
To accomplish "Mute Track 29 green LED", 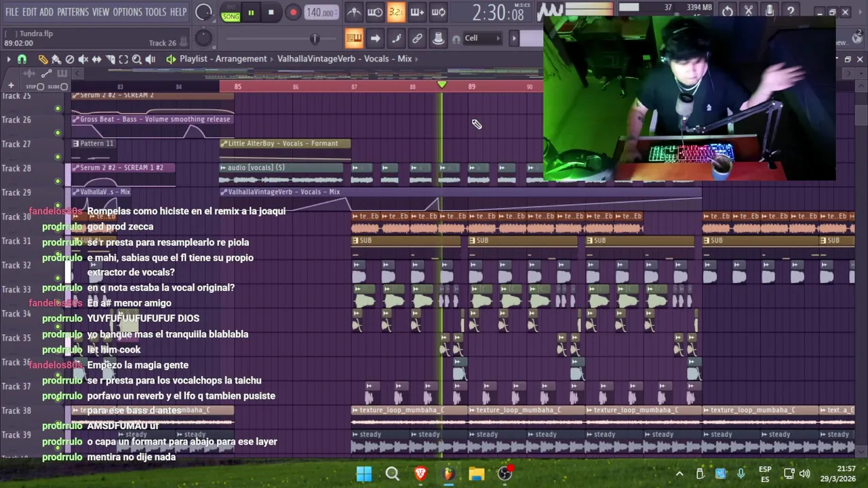I will coord(58,205).
